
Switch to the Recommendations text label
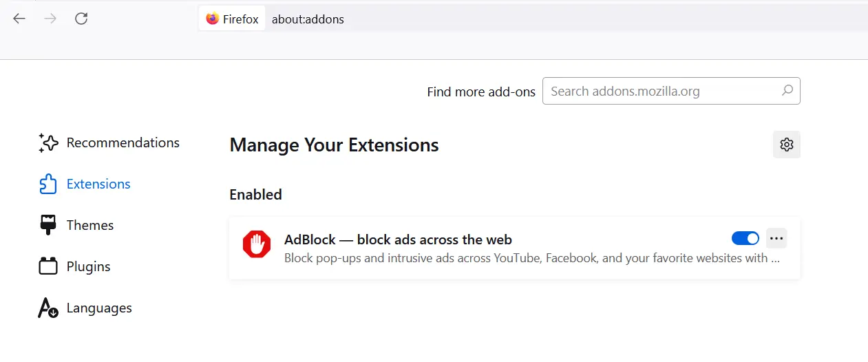coord(123,143)
